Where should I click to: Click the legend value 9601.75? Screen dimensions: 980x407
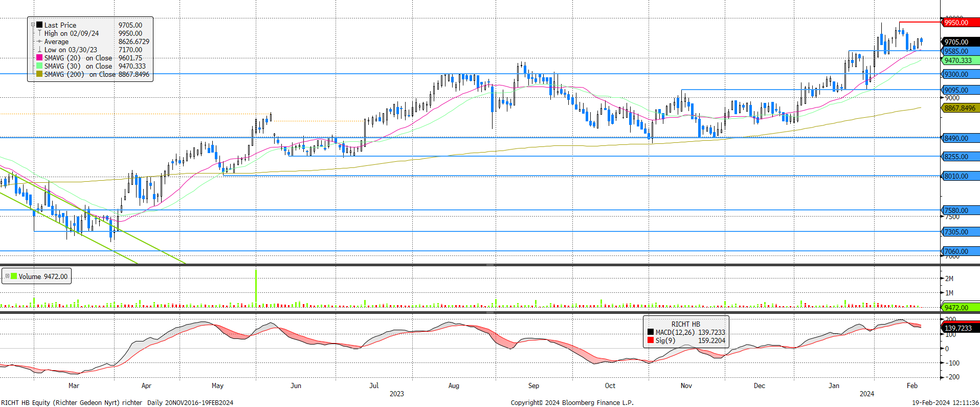click(130, 58)
